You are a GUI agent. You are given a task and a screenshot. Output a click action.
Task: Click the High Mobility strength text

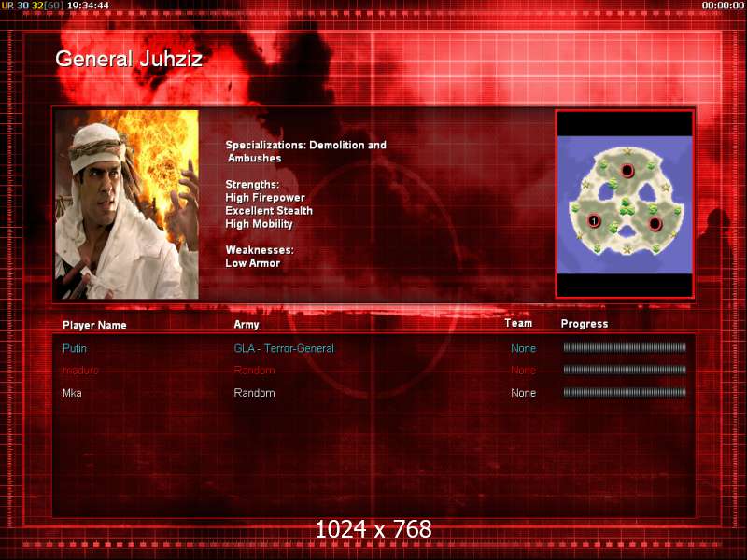(x=259, y=224)
